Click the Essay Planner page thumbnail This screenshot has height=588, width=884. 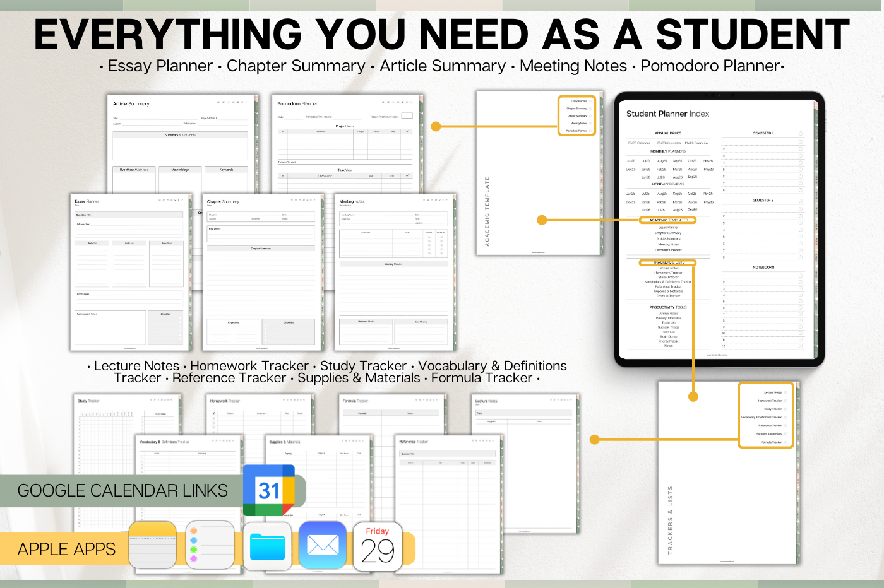pyautogui.click(x=130, y=273)
